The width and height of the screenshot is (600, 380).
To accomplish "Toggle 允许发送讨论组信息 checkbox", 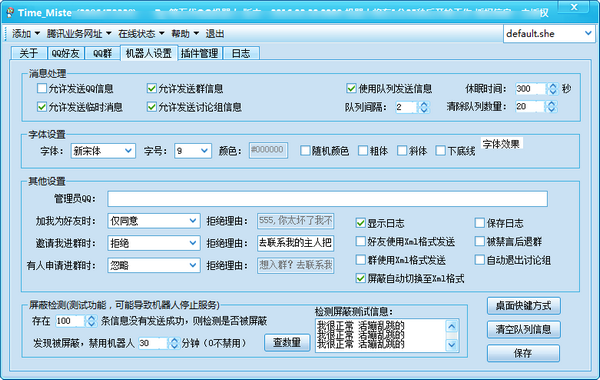I will point(152,107).
